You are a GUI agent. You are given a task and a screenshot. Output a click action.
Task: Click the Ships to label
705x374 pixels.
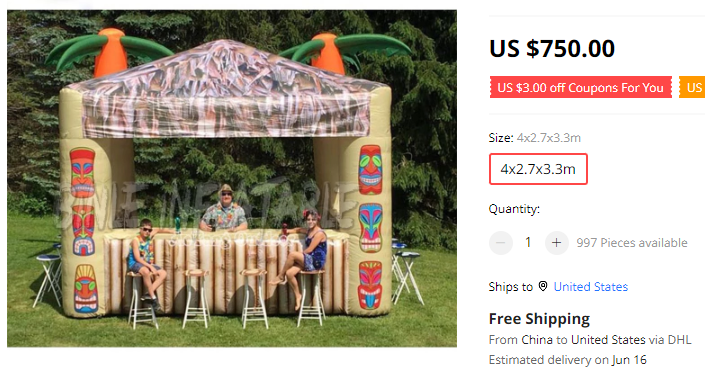click(511, 287)
